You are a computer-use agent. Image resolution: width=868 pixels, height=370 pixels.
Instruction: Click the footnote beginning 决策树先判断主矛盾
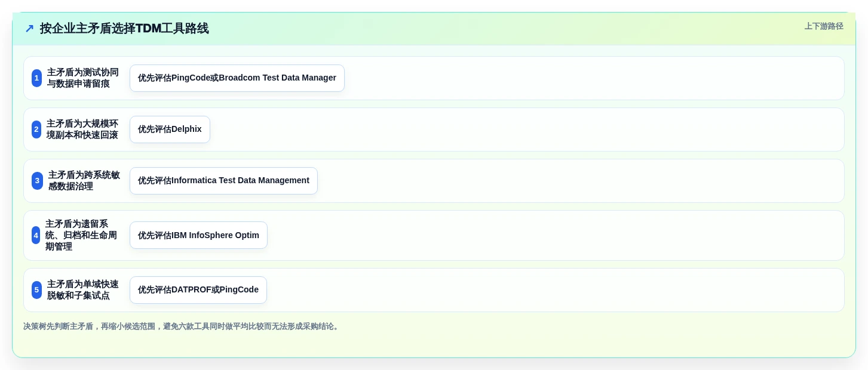pos(182,326)
